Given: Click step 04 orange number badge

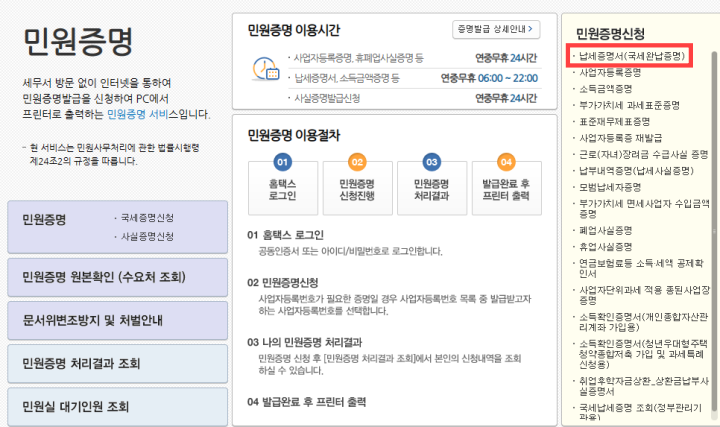Looking at the screenshot, I should coord(506,162).
